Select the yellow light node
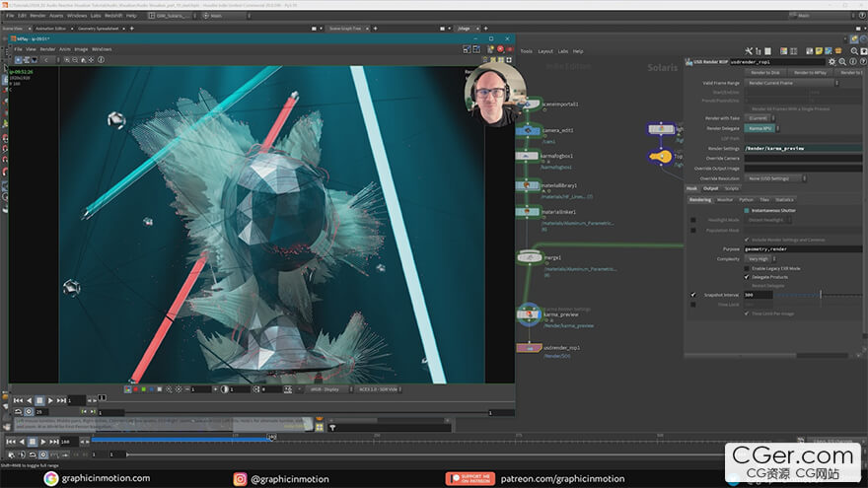This screenshot has width=868, height=488. [660, 157]
